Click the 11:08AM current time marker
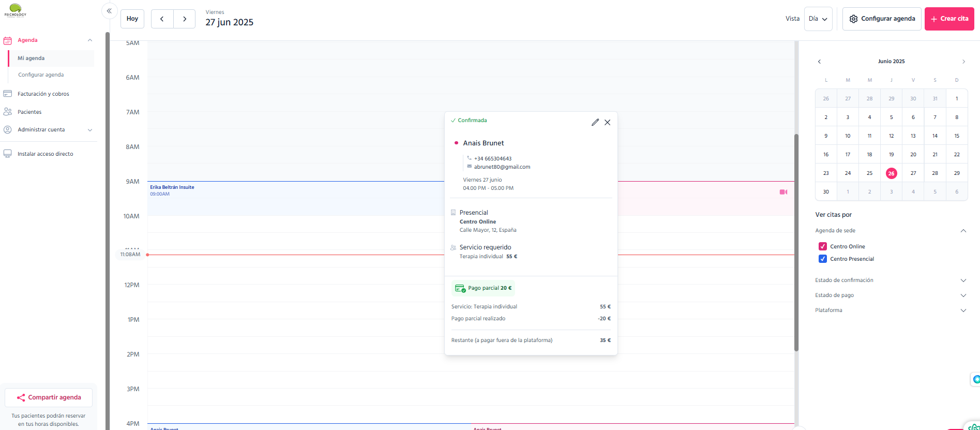 130,255
